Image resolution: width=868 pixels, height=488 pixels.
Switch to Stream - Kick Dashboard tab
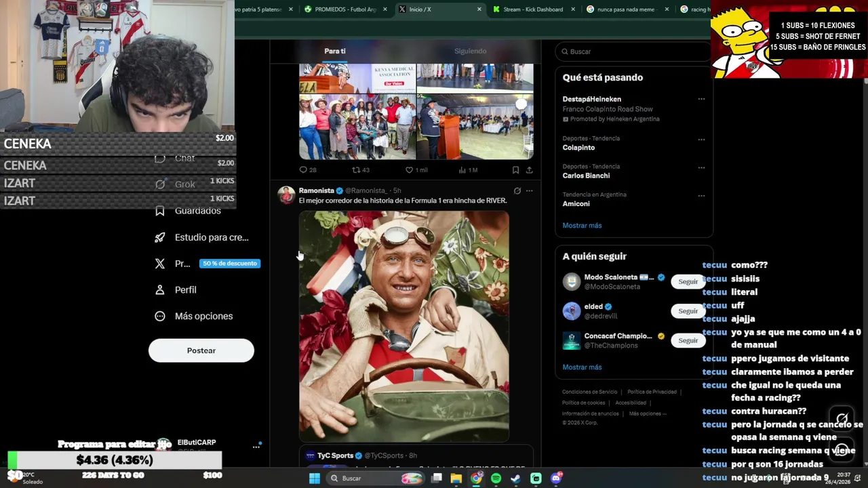(533, 9)
